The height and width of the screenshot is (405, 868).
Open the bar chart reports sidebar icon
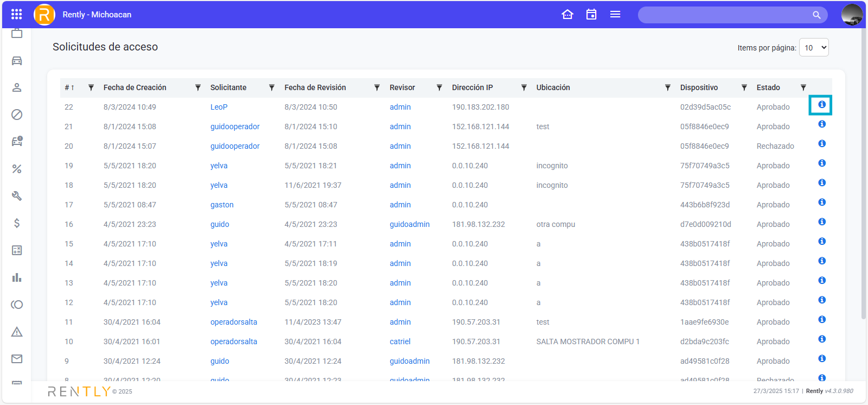click(17, 277)
